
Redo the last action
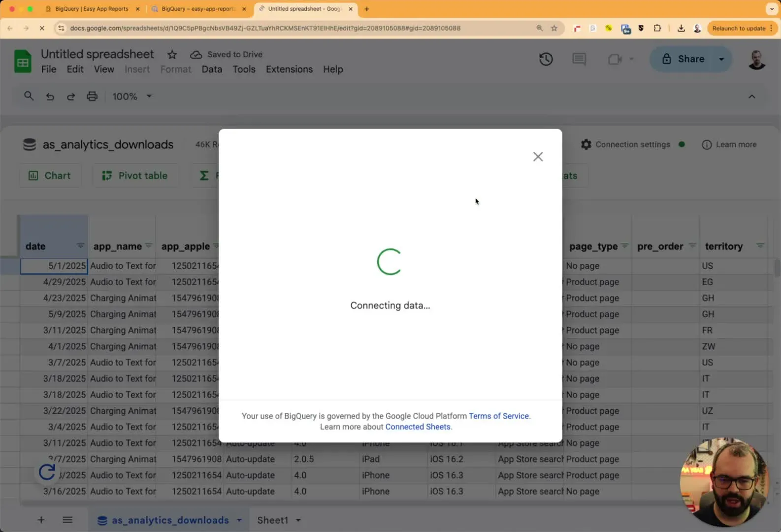click(70, 97)
